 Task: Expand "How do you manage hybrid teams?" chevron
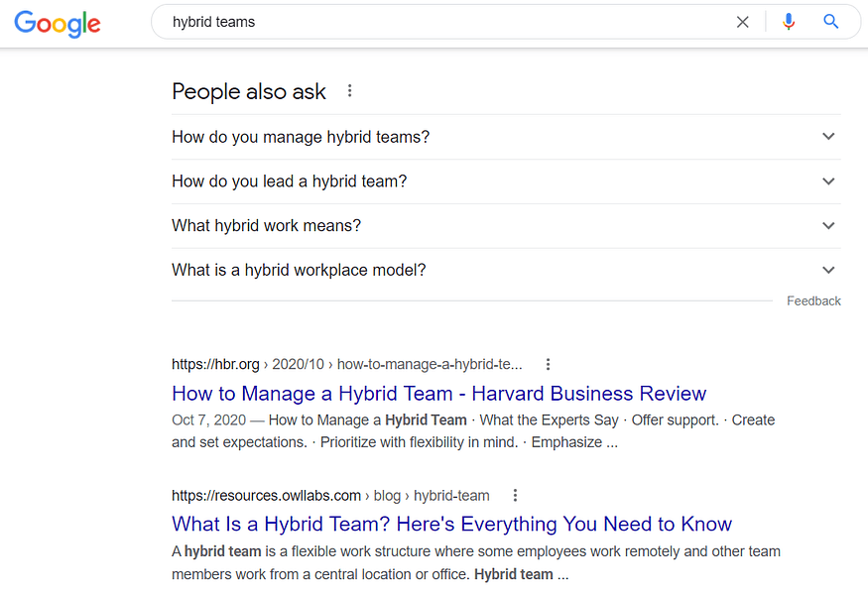tap(828, 137)
